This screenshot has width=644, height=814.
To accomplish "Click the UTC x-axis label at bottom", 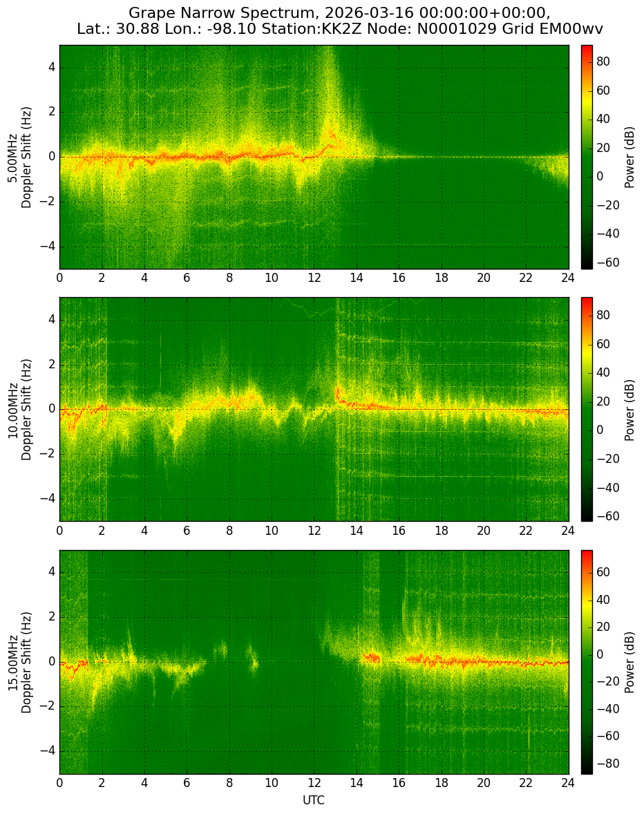I will pyautogui.click(x=314, y=800).
